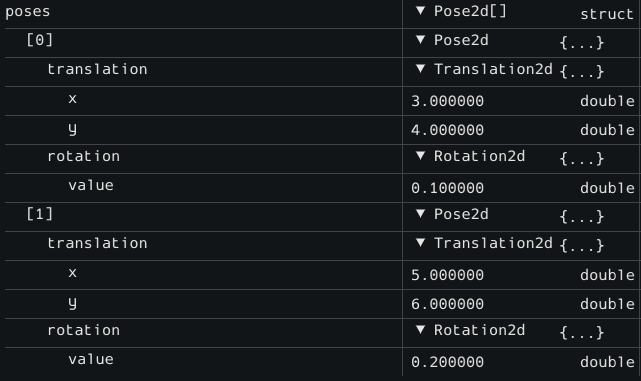Click the y value 6.000000
Screen dimensions: 641x381
tap(447, 304)
